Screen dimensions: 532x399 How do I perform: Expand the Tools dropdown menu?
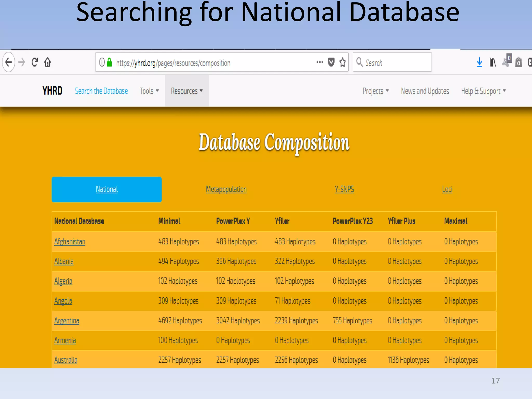click(149, 91)
